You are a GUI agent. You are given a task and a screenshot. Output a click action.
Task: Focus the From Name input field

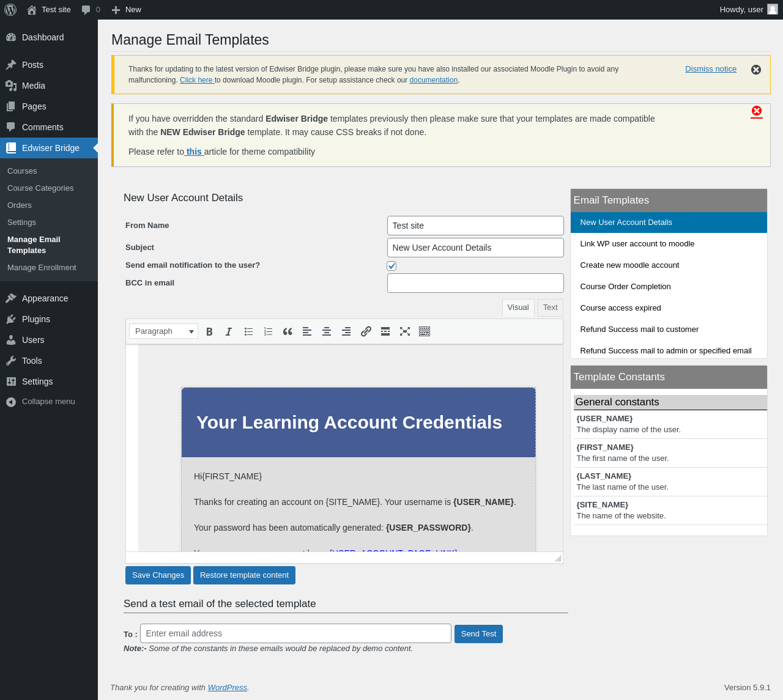coord(475,226)
